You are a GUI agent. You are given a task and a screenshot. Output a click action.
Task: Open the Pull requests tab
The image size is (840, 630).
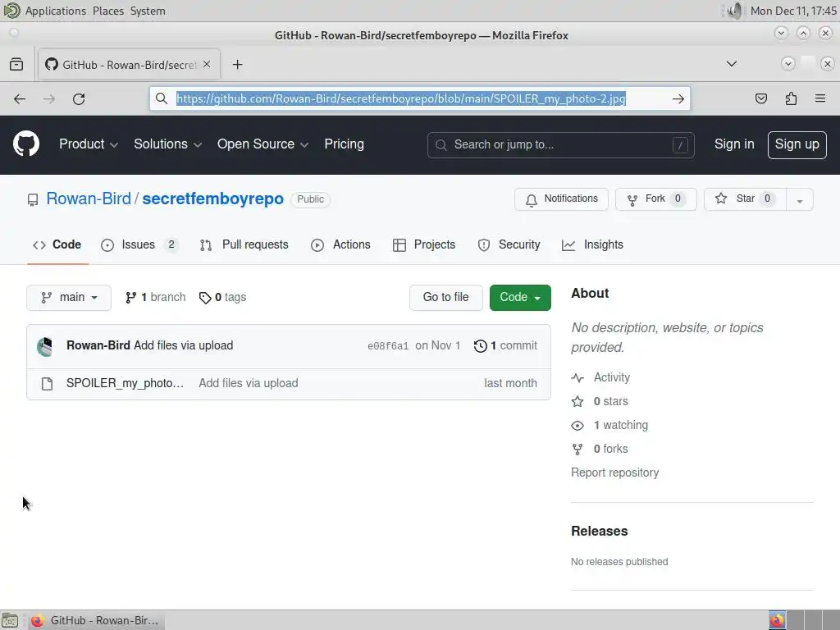pos(244,244)
